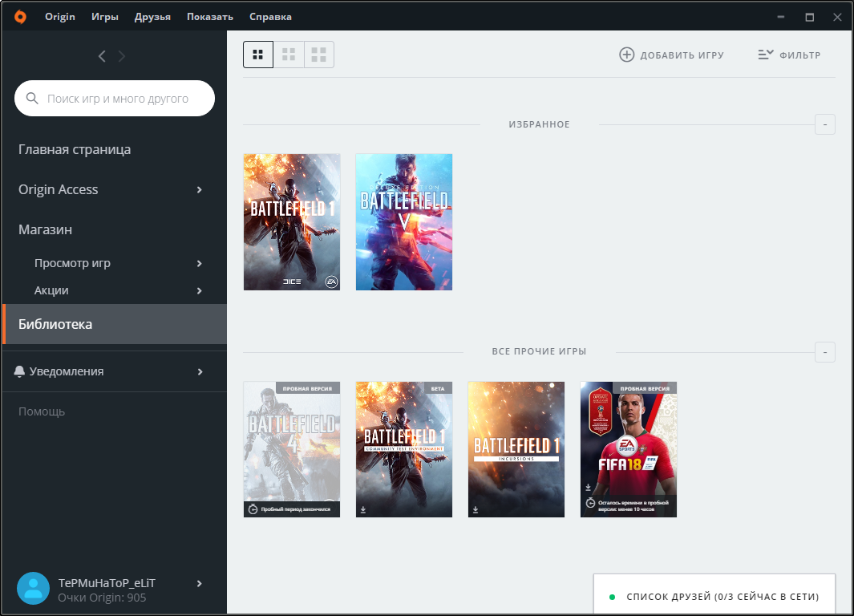Switch to large tile grid view

pos(318,55)
